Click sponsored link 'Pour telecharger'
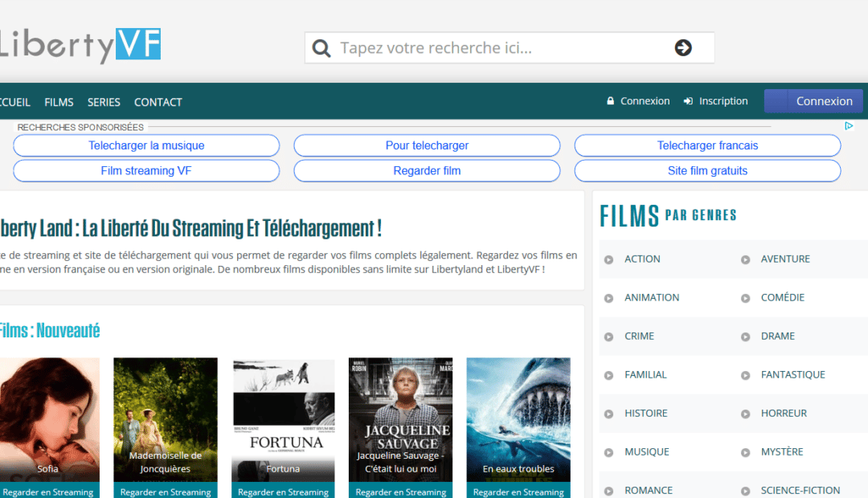The width and height of the screenshot is (868, 498). pyautogui.click(x=427, y=145)
